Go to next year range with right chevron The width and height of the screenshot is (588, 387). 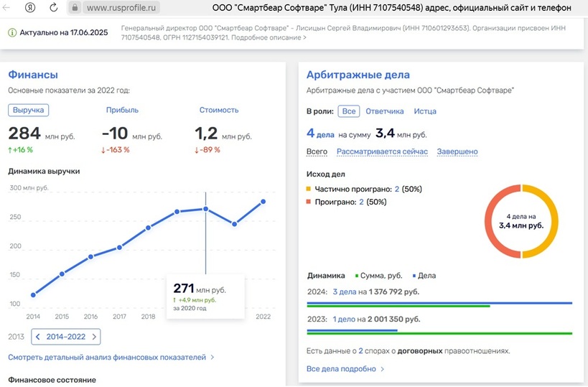pos(94,337)
